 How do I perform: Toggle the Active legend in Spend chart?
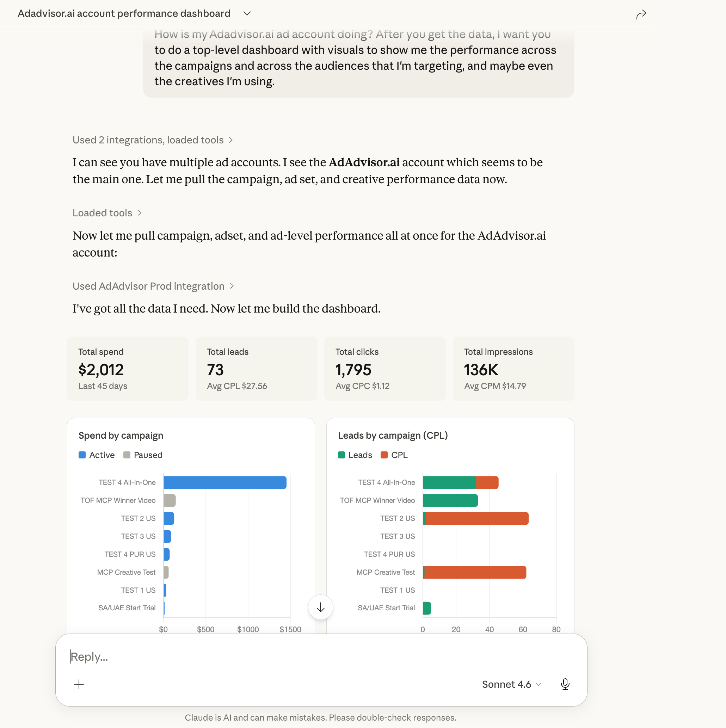point(96,455)
